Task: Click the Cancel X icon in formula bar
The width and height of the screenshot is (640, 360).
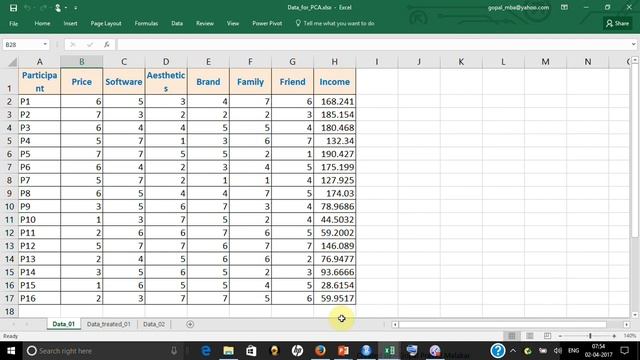Action: pyautogui.click(x=73, y=44)
